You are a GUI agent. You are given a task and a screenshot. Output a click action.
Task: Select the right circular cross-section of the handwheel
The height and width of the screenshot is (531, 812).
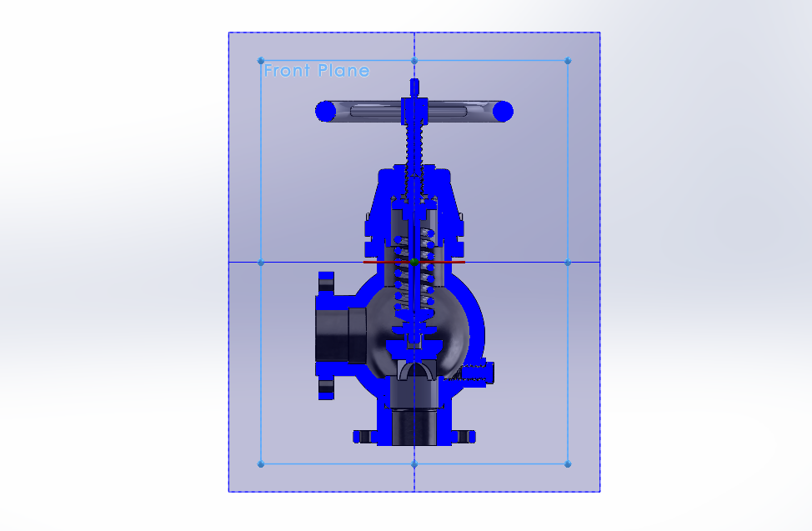tap(503, 112)
